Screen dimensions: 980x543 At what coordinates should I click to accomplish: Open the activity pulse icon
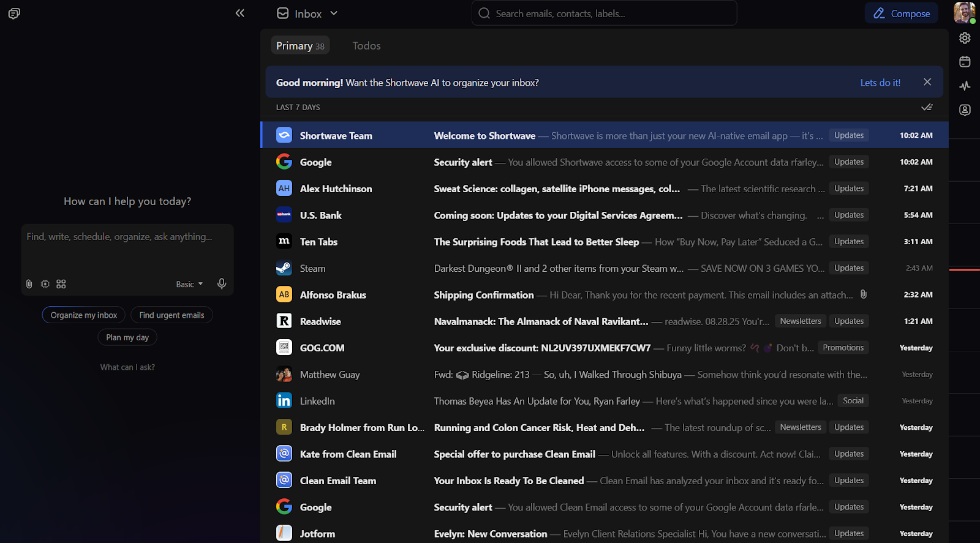click(965, 86)
